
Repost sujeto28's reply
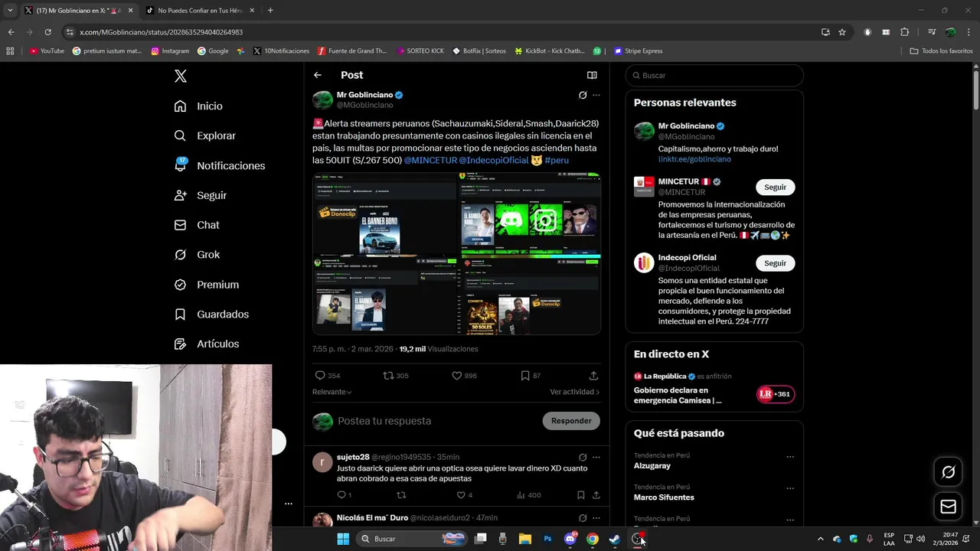401,495
